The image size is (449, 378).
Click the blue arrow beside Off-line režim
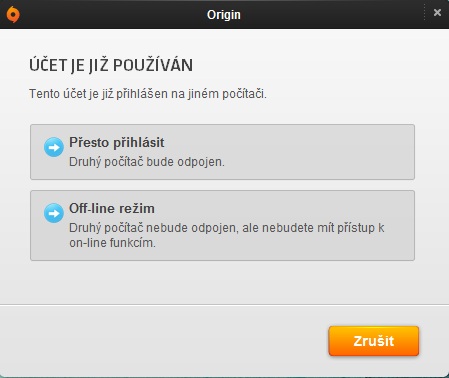54,213
